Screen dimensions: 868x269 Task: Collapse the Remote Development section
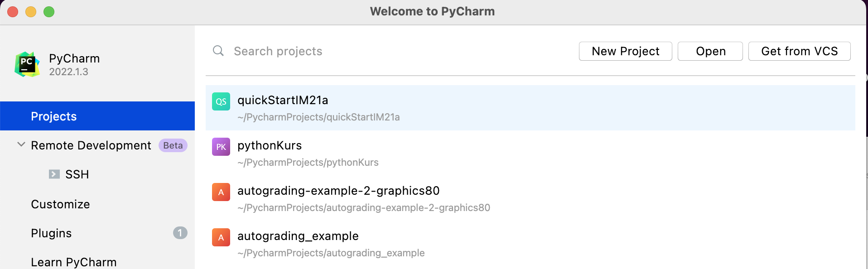click(x=21, y=145)
